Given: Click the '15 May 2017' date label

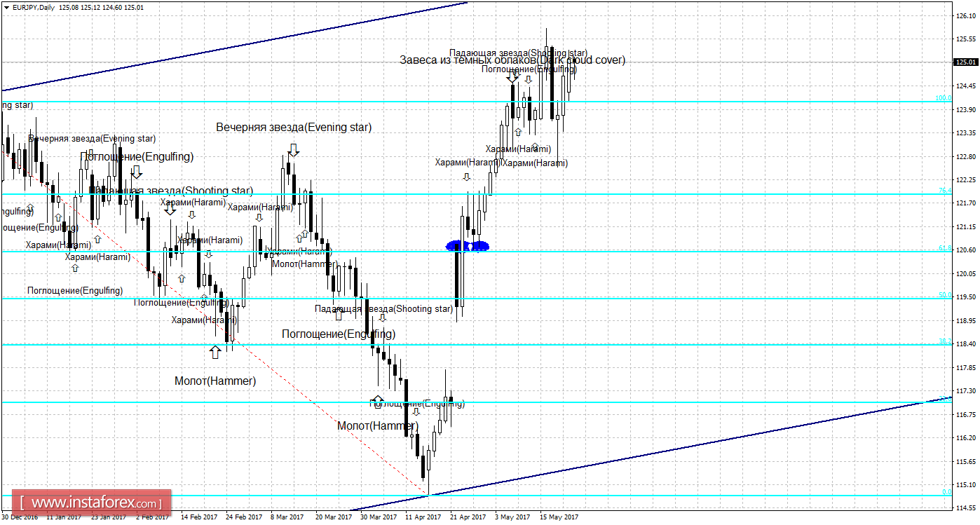Looking at the screenshot, I should tap(558, 517).
